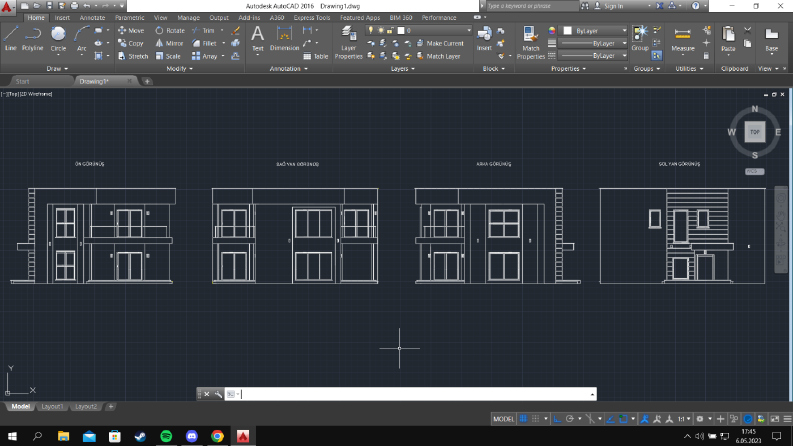Expand the Modify panel
The width and height of the screenshot is (793, 446).
click(x=180, y=69)
